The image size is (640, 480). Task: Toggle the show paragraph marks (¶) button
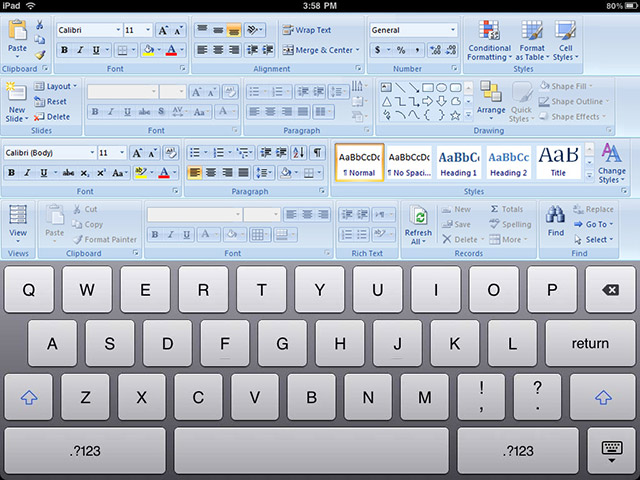(317, 152)
